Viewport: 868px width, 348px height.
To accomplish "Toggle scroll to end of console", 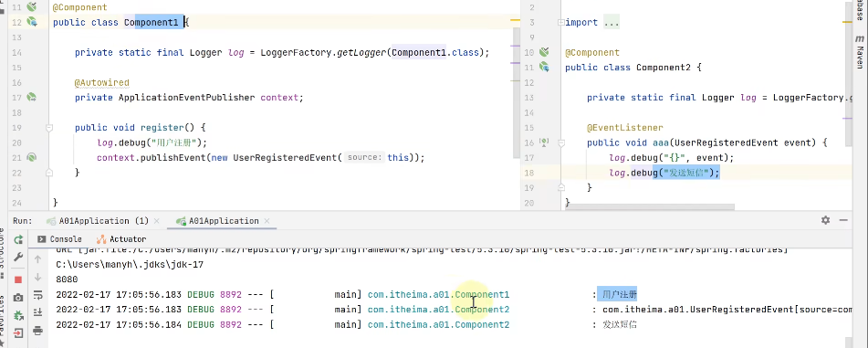I will [37, 312].
